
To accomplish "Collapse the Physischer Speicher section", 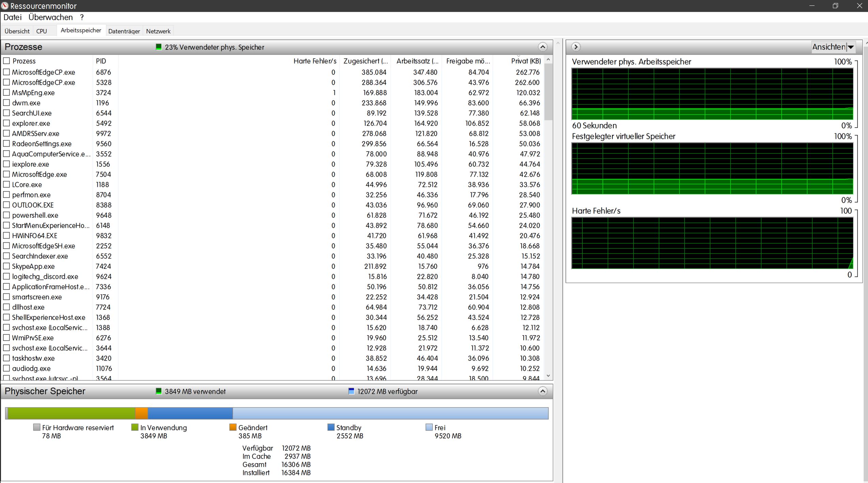I will 542,391.
